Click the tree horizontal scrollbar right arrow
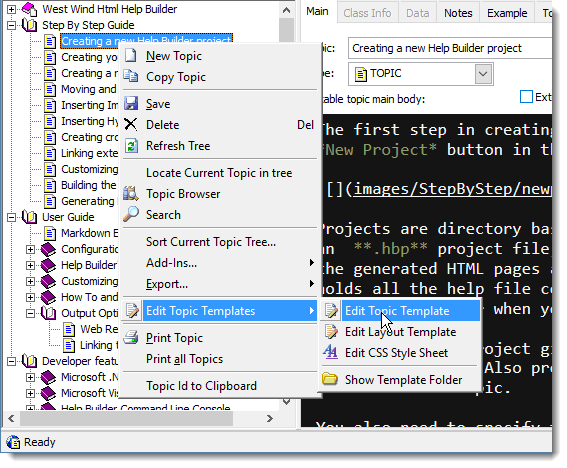Viewport: 567px width, 468px height. pos(270,418)
